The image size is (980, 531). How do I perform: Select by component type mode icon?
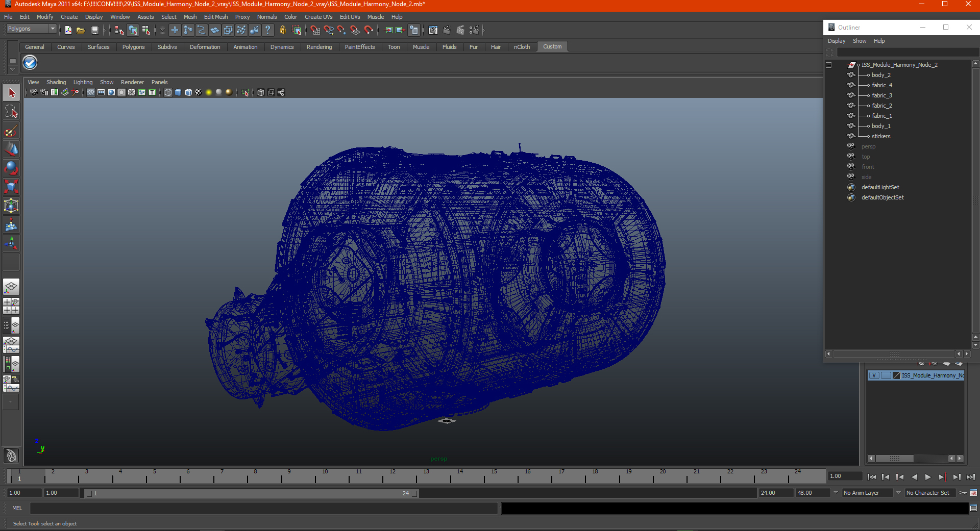pos(146,31)
